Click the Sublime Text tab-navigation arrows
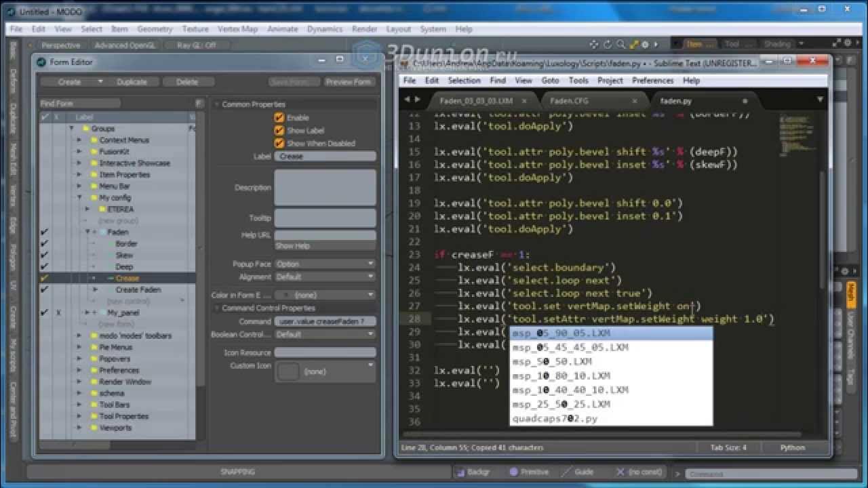This screenshot has height=488, width=868. tap(412, 100)
